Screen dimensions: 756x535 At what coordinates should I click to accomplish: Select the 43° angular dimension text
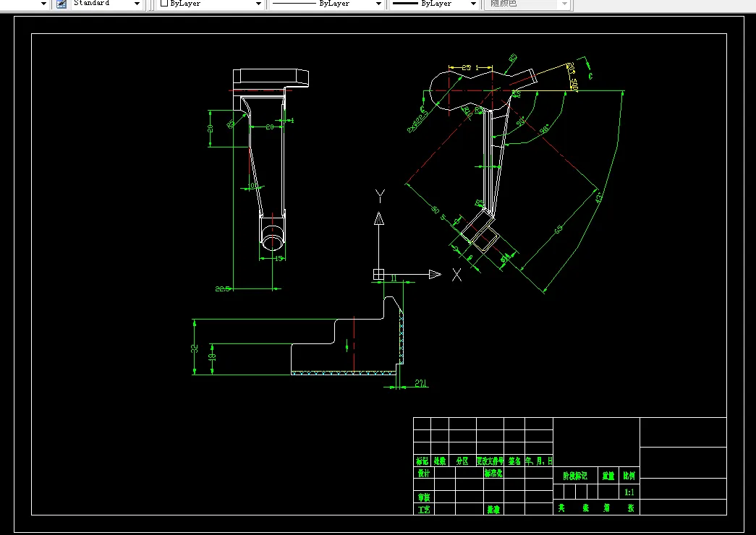click(x=599, y=197)
